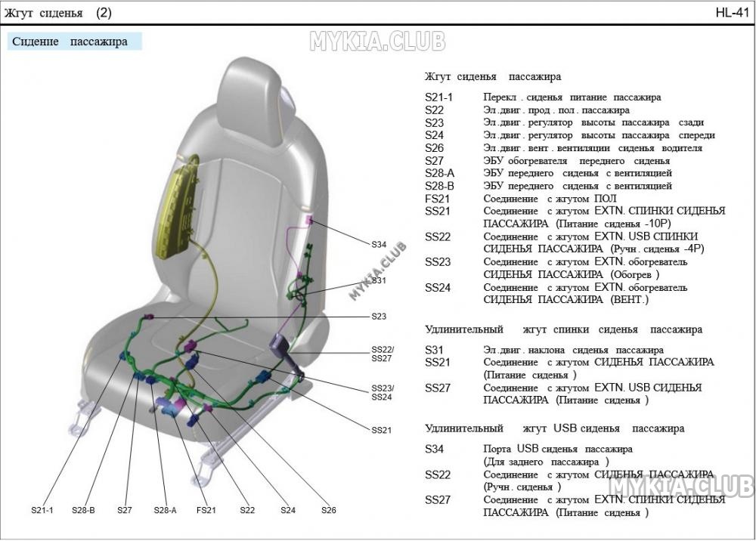Click the yellow side airbag module on seat
This screenshot has height=541, width=756.
coord(178,203)
